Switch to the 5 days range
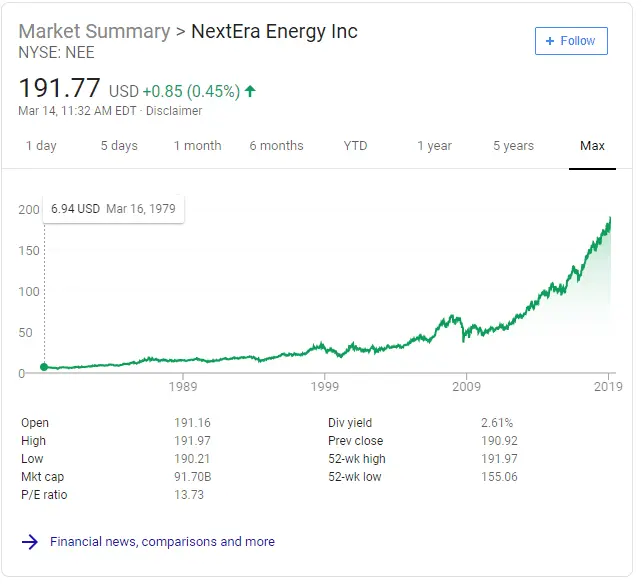The height and width of the screenshot is (584, 644). [119, 146]
